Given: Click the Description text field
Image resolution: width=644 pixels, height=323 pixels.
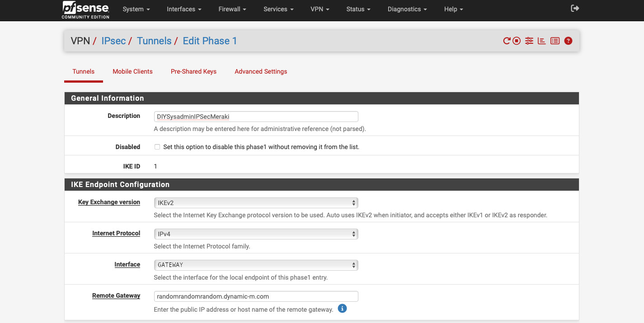Looking at the screenshot, I should [256, 117].
